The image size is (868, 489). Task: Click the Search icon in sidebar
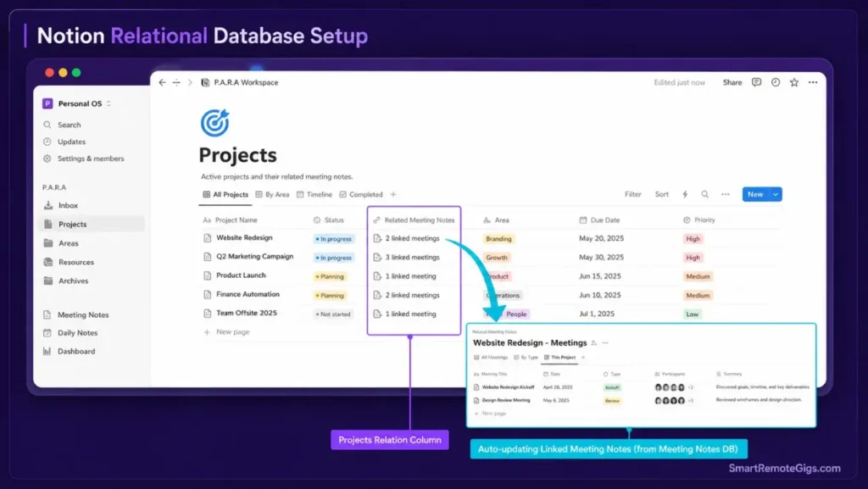pyautogui.click(x=47, y=125)
